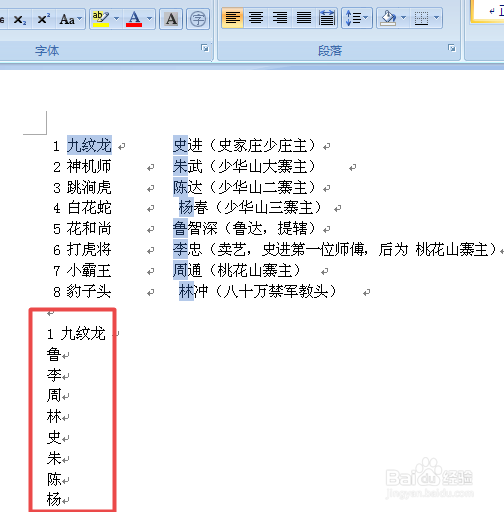Open shading color dropdown arrow
Screen dimensions: 504x512
pos(403,17)
